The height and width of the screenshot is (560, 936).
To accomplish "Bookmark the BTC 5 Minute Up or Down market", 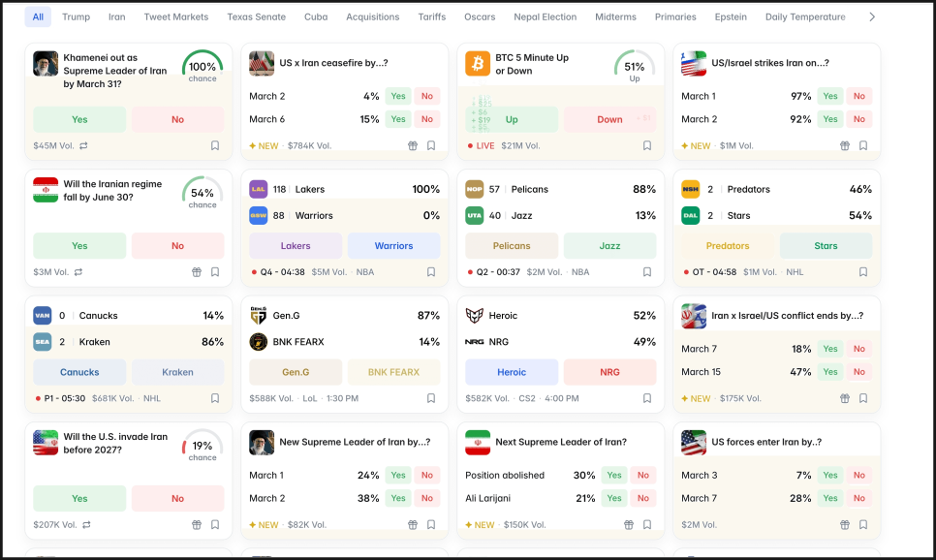I will coord(647,145).
